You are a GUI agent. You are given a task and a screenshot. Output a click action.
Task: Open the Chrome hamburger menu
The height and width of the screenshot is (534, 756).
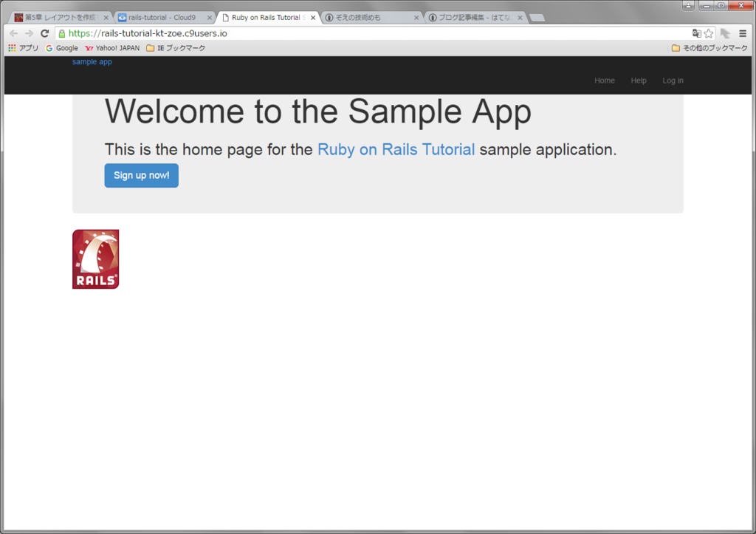743,33
